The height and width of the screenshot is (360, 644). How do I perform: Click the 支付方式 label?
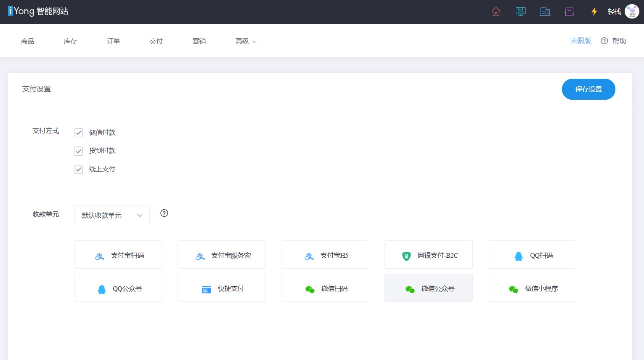(46, 131)
